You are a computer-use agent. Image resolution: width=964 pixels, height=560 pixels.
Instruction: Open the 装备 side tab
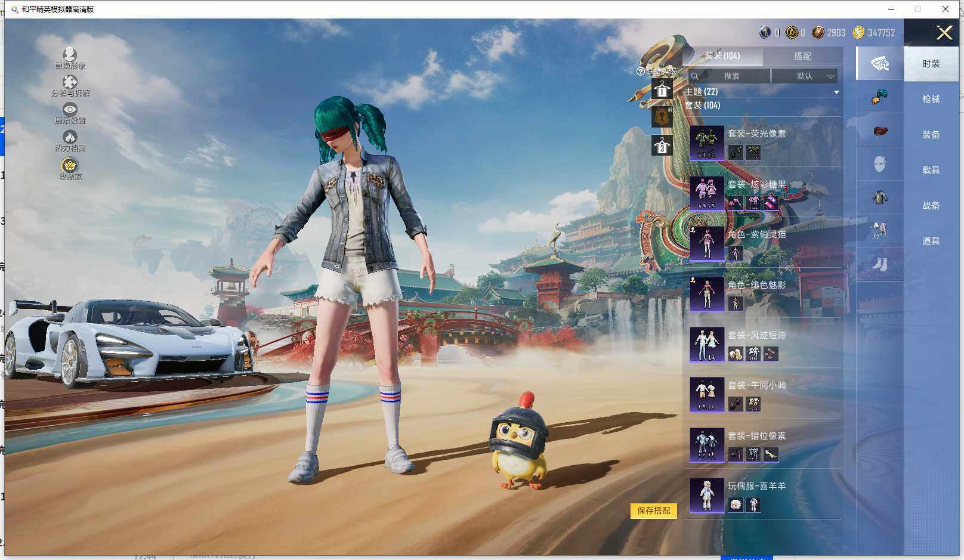coord(931,135)
